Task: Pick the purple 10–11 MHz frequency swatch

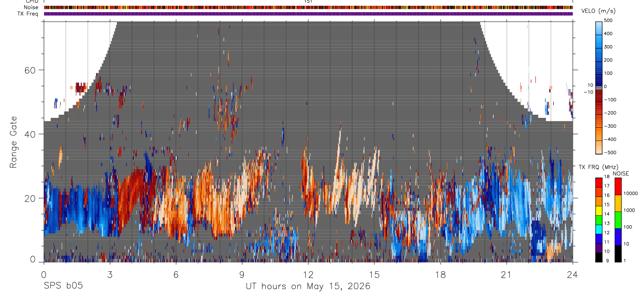Action: [598, 248]
